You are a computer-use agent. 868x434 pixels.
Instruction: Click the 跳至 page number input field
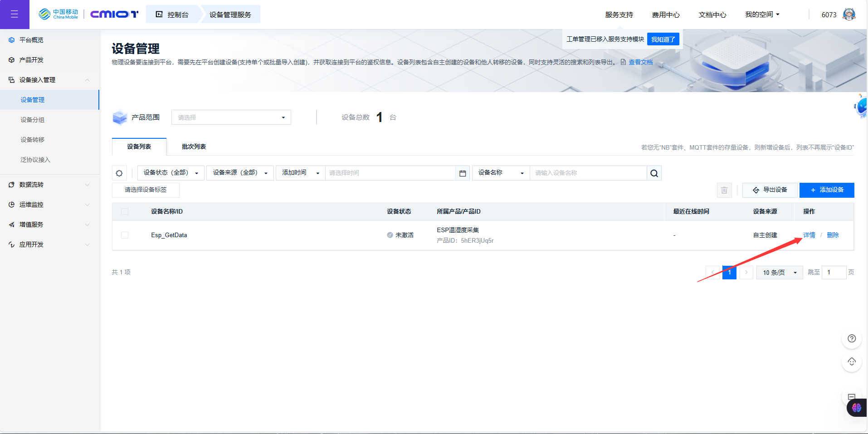[x=834, y=272]
